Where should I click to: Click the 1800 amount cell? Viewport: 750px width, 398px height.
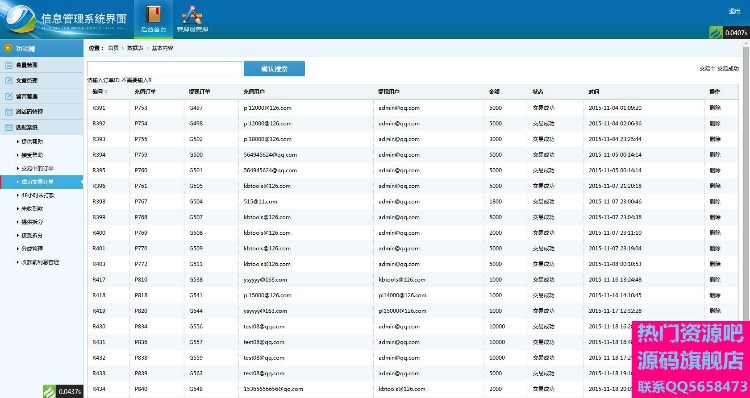pyautogui.click(x=496, y=201)
